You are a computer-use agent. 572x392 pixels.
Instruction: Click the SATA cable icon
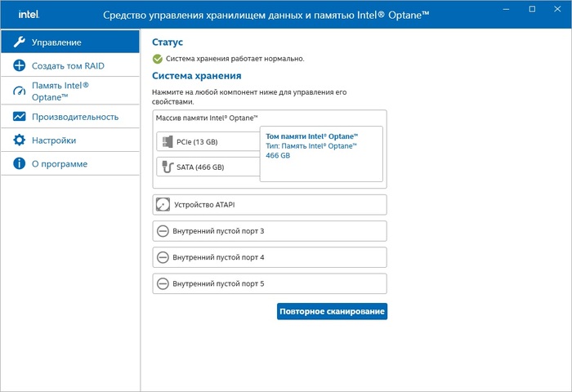(x=168, y=167)
